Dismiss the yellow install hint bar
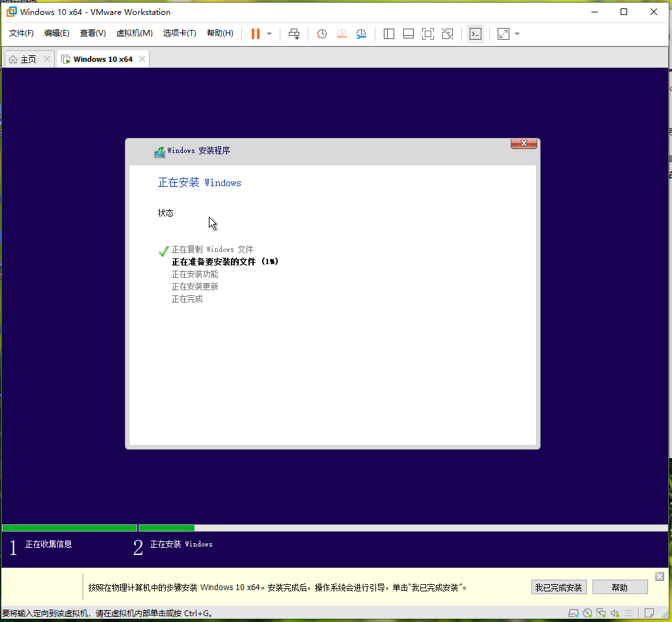The image size is (672, 622). 660,576
